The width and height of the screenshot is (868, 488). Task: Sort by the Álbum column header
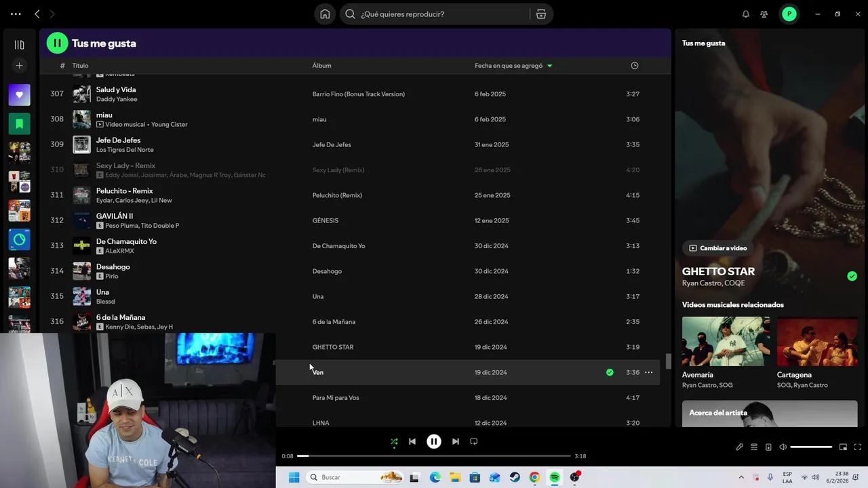321,66
